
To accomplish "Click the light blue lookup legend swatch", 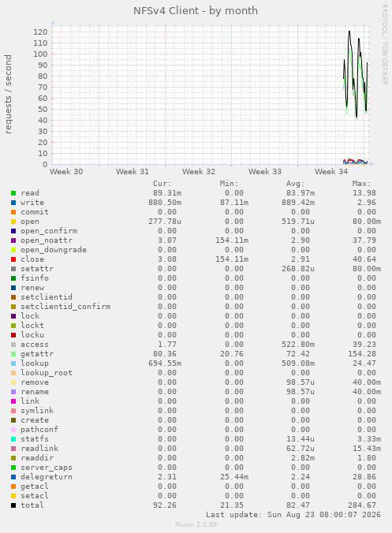I will click(13, 363).
